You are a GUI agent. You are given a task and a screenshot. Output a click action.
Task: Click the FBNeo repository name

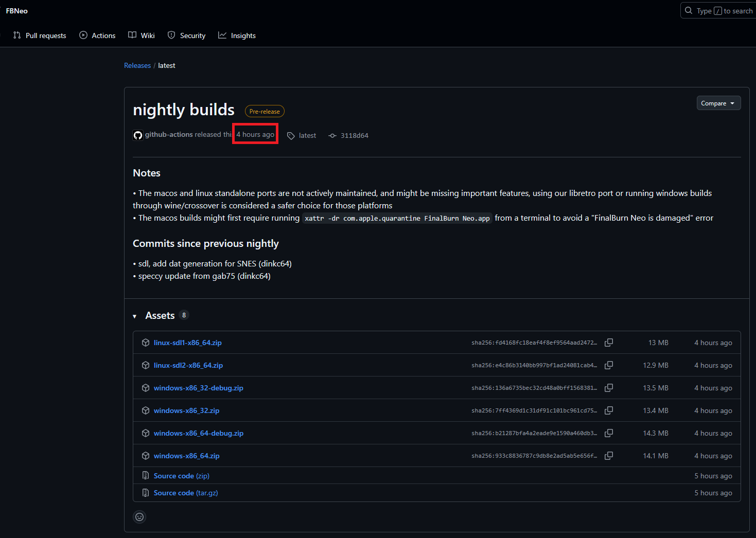coord(17,11)
